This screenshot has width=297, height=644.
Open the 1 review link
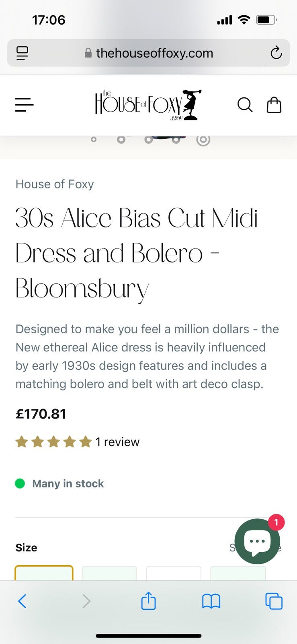click(117, 442)
